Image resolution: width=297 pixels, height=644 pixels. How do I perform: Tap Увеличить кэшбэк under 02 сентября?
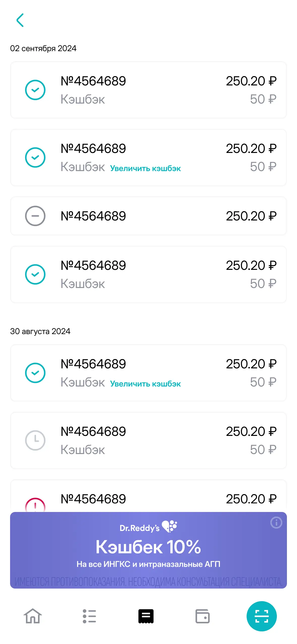(145, 168)
